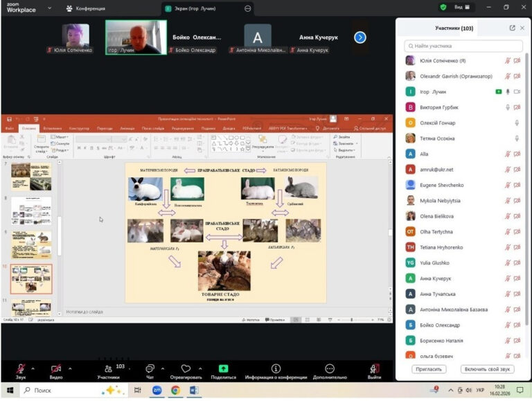Click the green Поделиться share screen icon

(x=223, y=368)
